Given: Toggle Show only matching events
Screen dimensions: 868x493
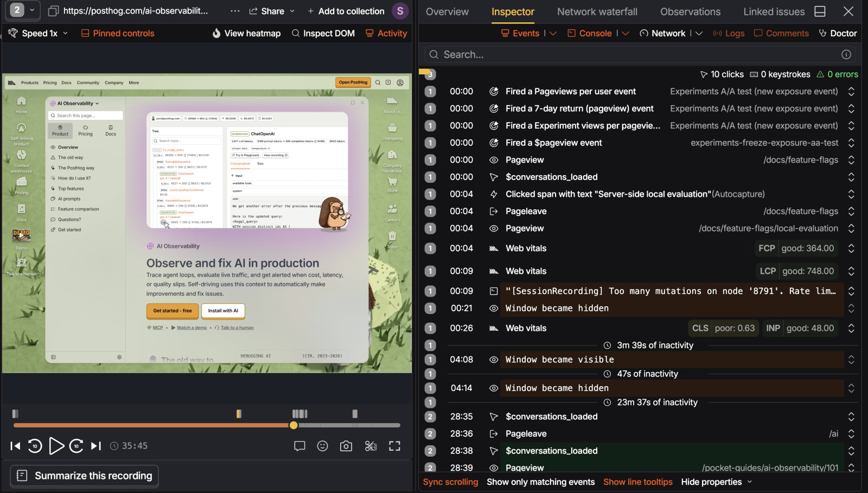Looking at the screenshot, I should click(540, 482).
